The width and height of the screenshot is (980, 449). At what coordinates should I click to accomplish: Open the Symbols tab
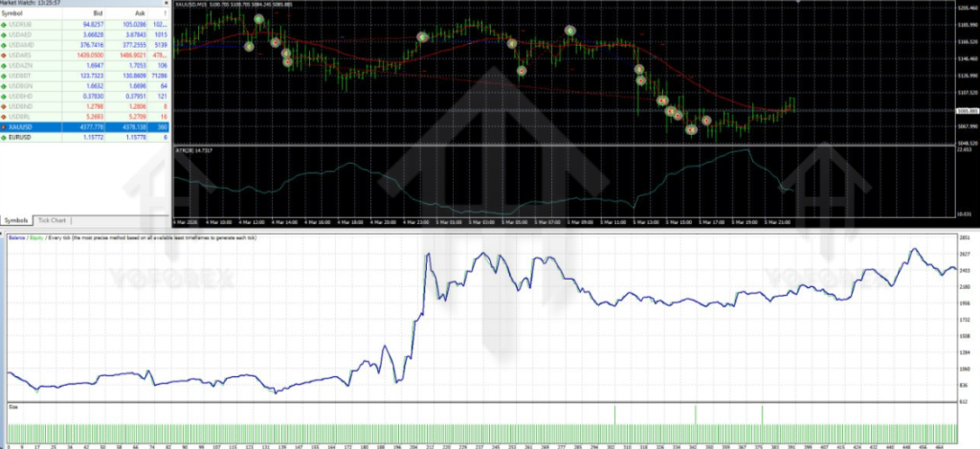pyautogui.click(x=16, y=219)
